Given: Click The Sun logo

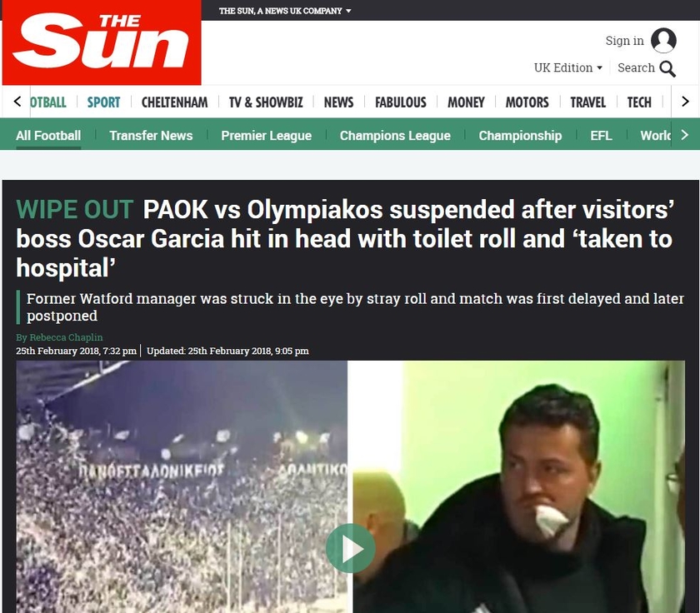Looking at the screenshot, I should [x=102, y=42].
